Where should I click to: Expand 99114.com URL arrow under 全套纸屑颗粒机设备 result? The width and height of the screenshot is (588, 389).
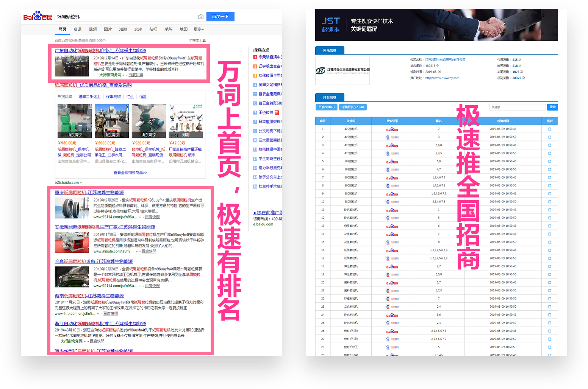[x=140, y=286]
